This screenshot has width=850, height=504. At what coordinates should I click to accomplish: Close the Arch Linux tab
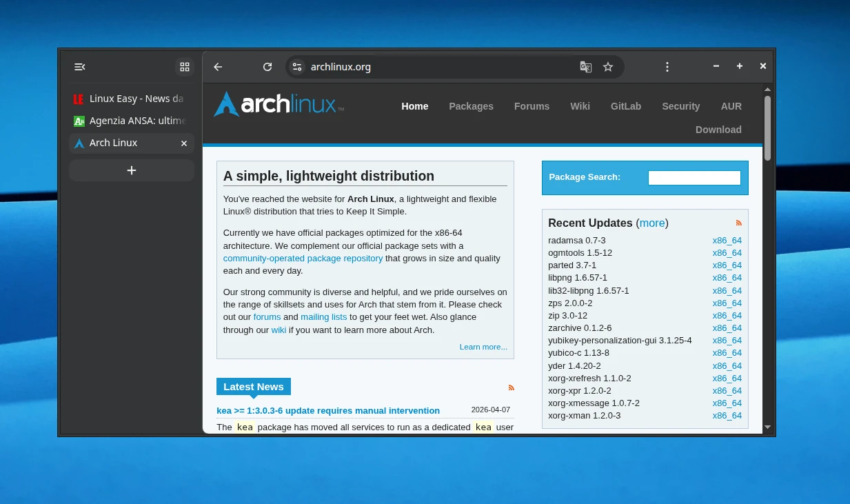tap(184, 143)
